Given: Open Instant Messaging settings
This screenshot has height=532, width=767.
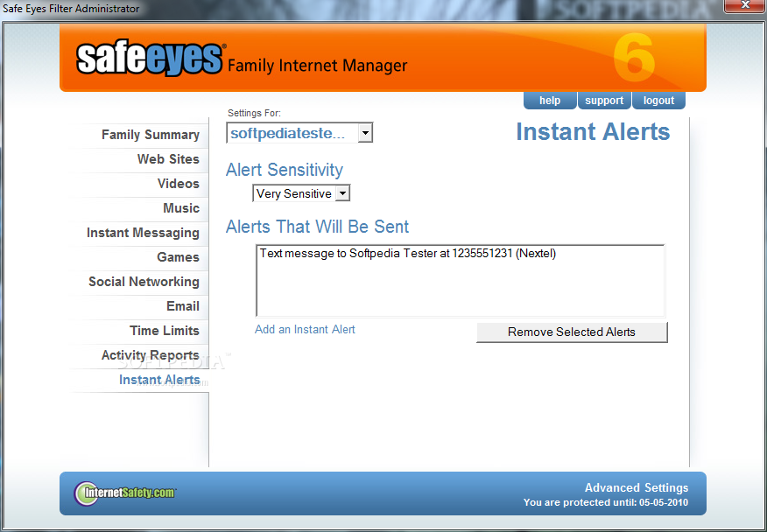Looking at the screenshot, I should tap(143, 233).
